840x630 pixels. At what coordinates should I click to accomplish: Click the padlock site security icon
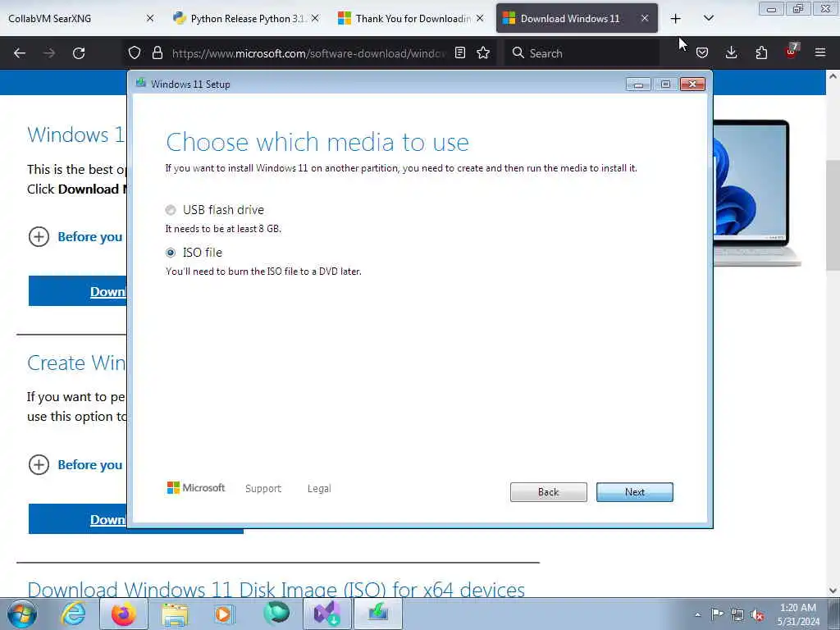coord(157,52)
